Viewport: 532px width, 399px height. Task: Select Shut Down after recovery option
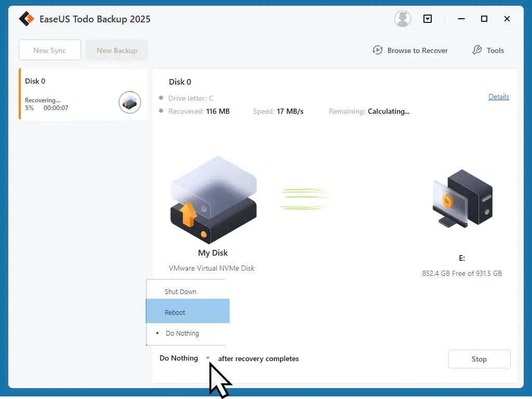pyautogui.click(x=181, y=291)
